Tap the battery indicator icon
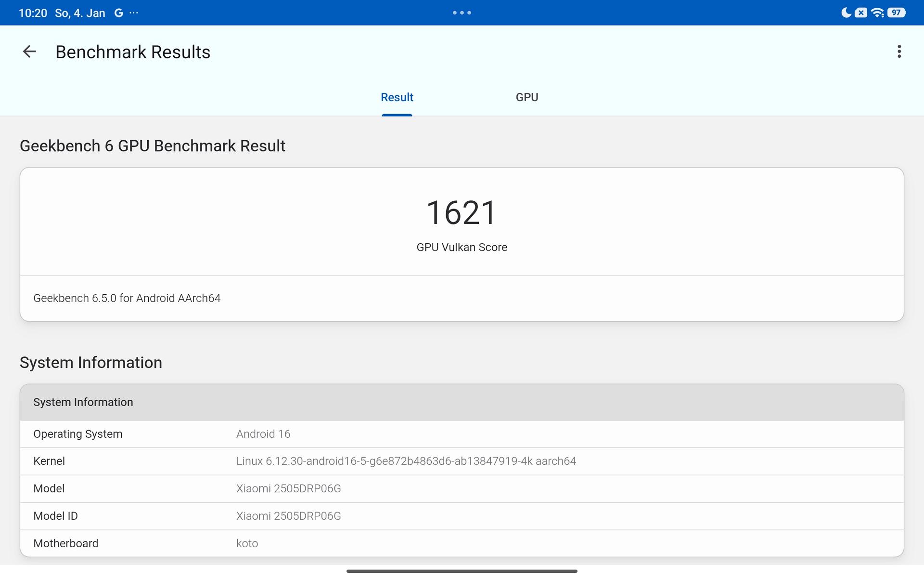The image size is (924, 578). 896,13
